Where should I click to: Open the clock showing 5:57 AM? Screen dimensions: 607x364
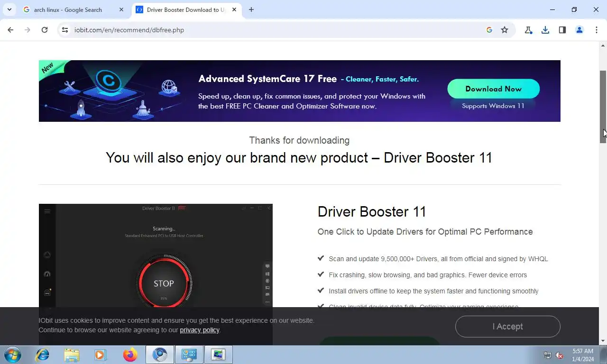pos(583,355)
